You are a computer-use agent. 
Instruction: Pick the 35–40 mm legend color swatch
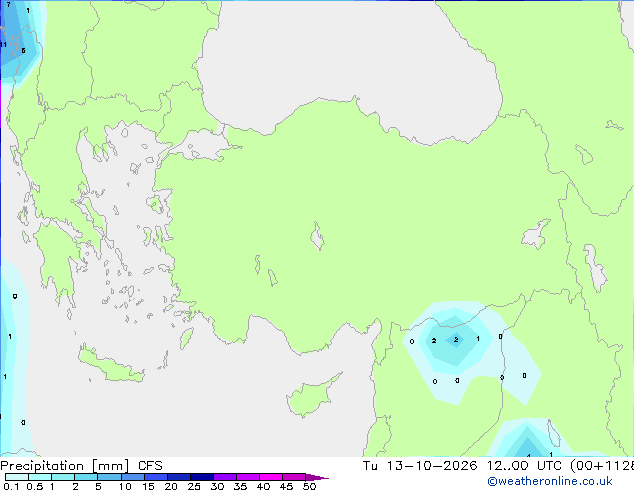(248, 477)
